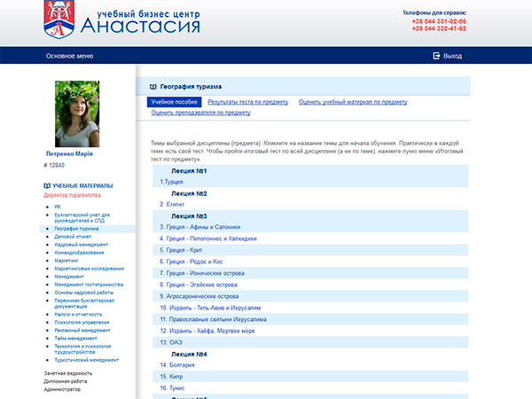Open Оценить преподавателя по предмету

[200, 113]
